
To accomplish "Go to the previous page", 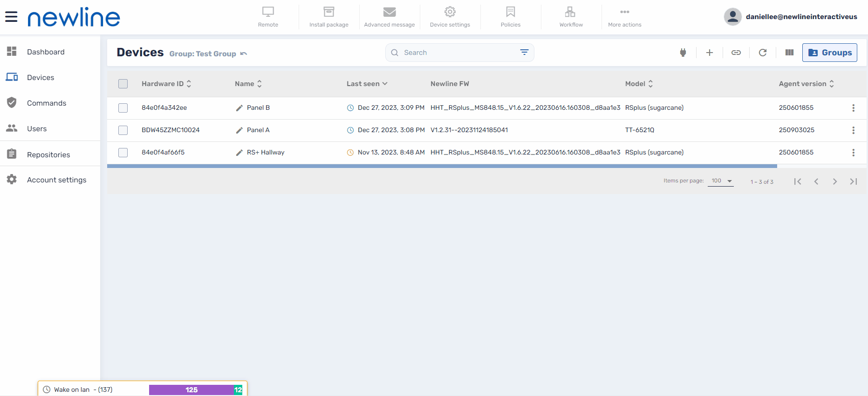I will tap(816, 181).
